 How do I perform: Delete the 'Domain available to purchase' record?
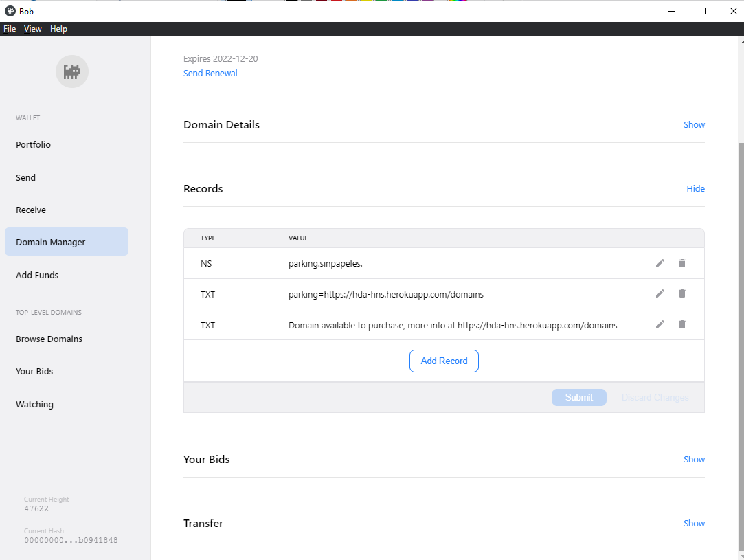682,324
